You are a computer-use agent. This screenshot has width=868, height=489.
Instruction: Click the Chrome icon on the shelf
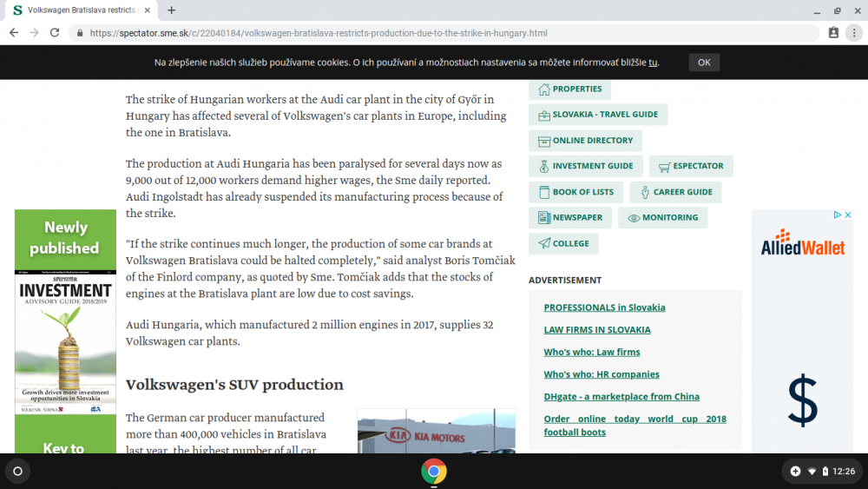(x=434, y=472)
